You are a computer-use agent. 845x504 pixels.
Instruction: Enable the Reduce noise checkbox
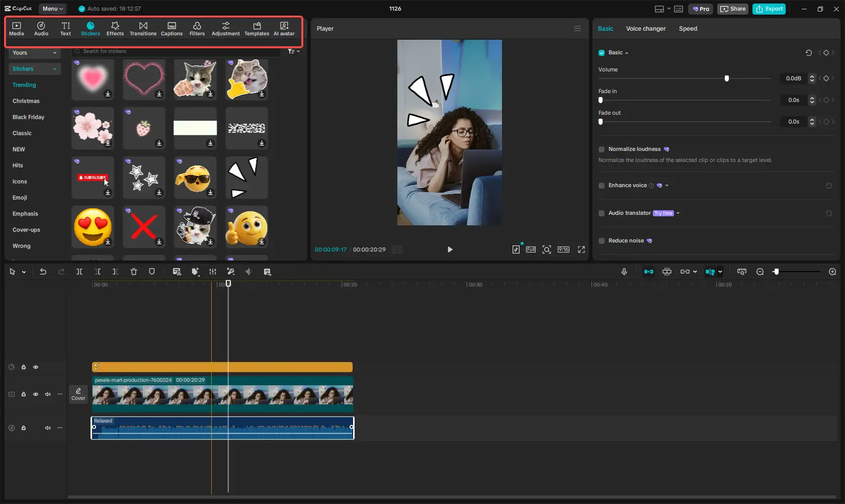pos(602,241)
